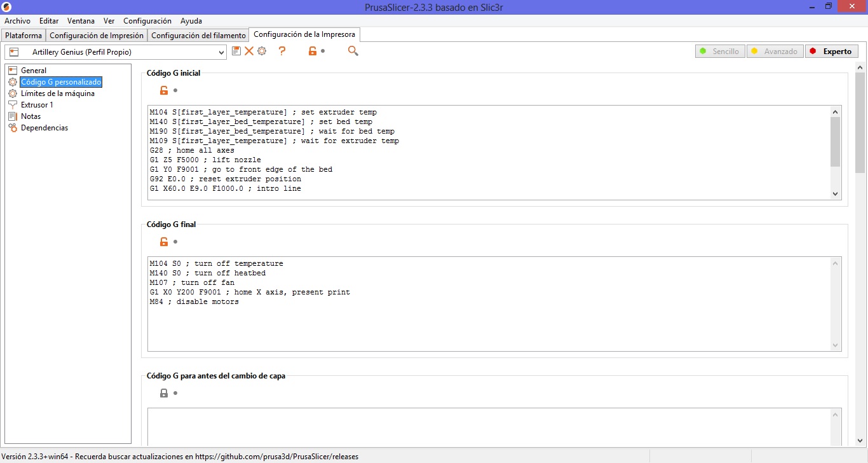868x463 pixels.
Task: Click the unlocked padlock under Código G inicial
Action: click(164, 90)
